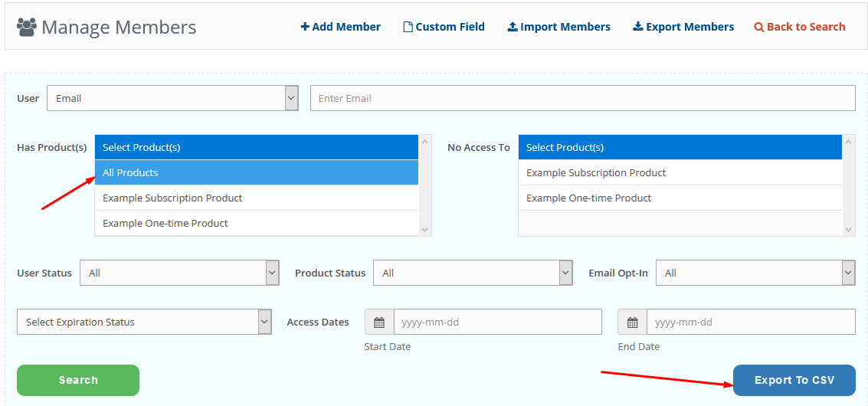Click the Has Product(s) label

52,148
